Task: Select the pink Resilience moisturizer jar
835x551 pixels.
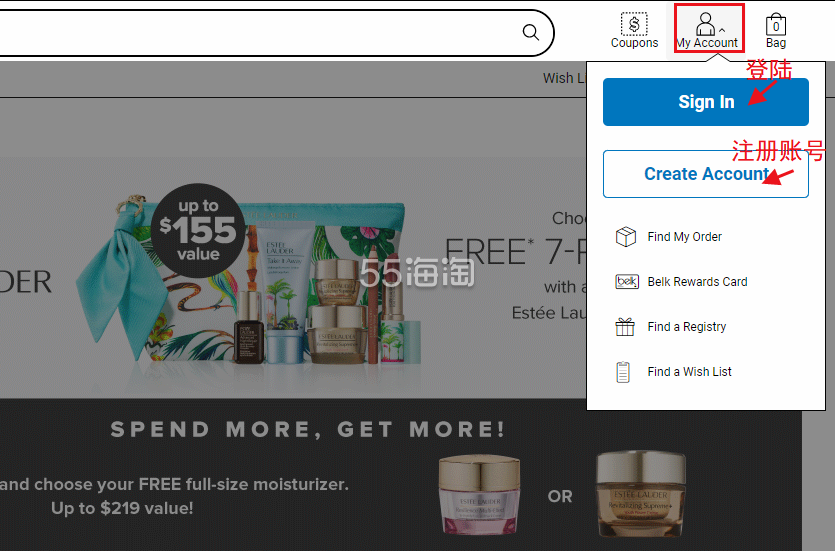Action: click(x=479, y=494)
